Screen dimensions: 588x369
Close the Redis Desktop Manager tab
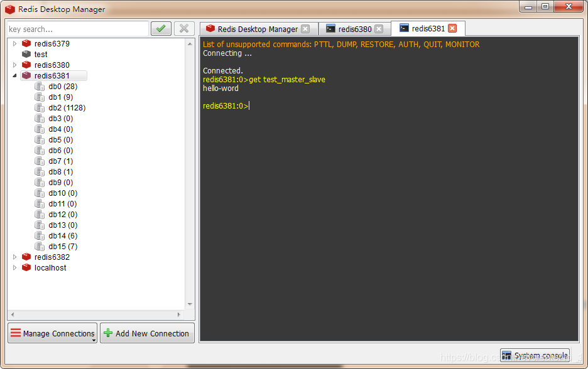pos(306,29)
